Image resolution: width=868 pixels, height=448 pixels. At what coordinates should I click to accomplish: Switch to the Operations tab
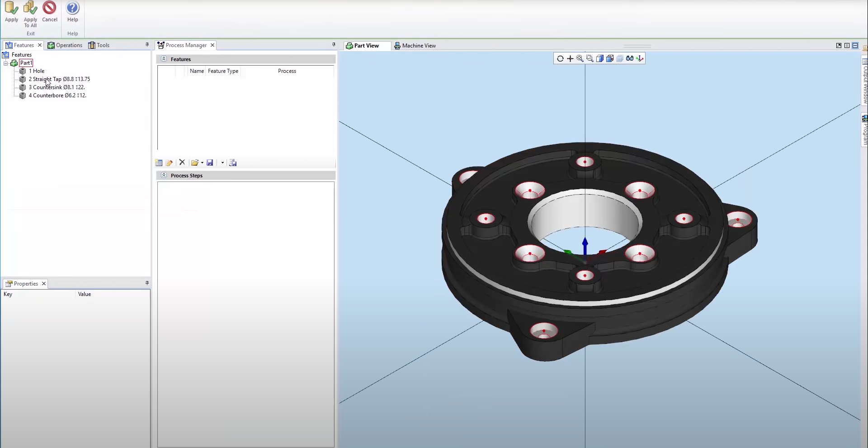(65, 45)
